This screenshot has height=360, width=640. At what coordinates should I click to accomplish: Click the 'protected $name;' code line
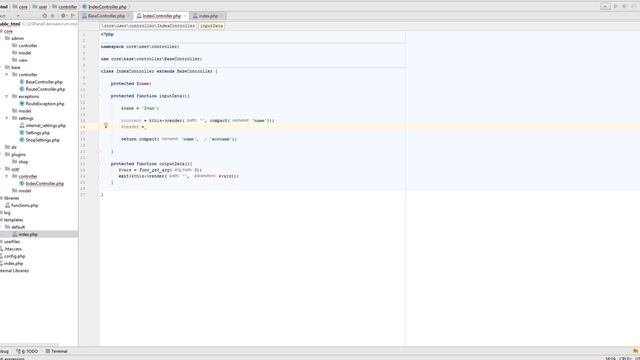[131, 83]
